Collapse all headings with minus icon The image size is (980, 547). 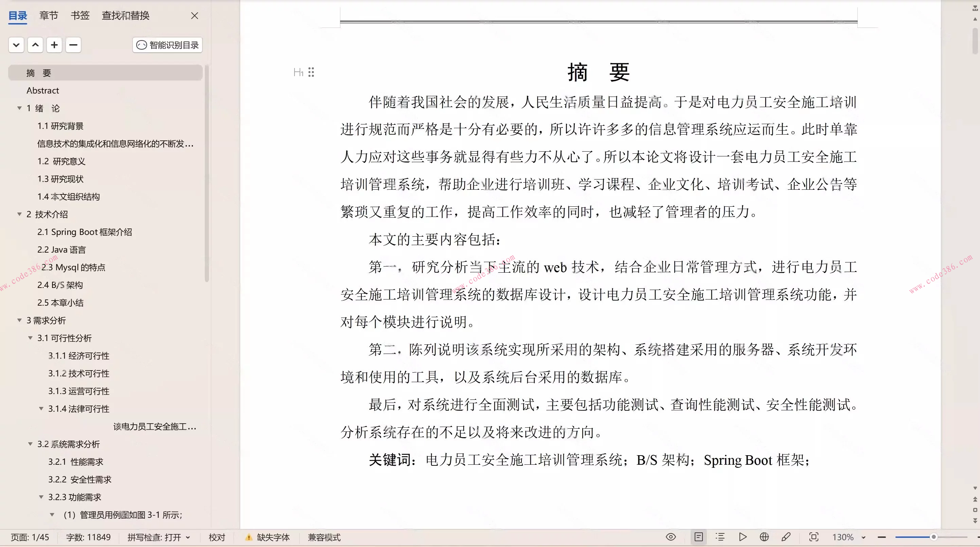(x=73, y=45)
